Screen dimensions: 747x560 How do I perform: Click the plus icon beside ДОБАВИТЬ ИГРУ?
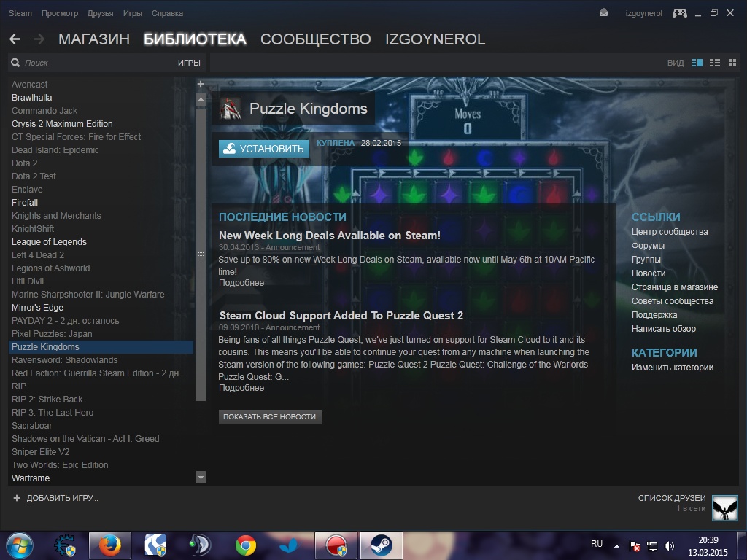[17, 498]
